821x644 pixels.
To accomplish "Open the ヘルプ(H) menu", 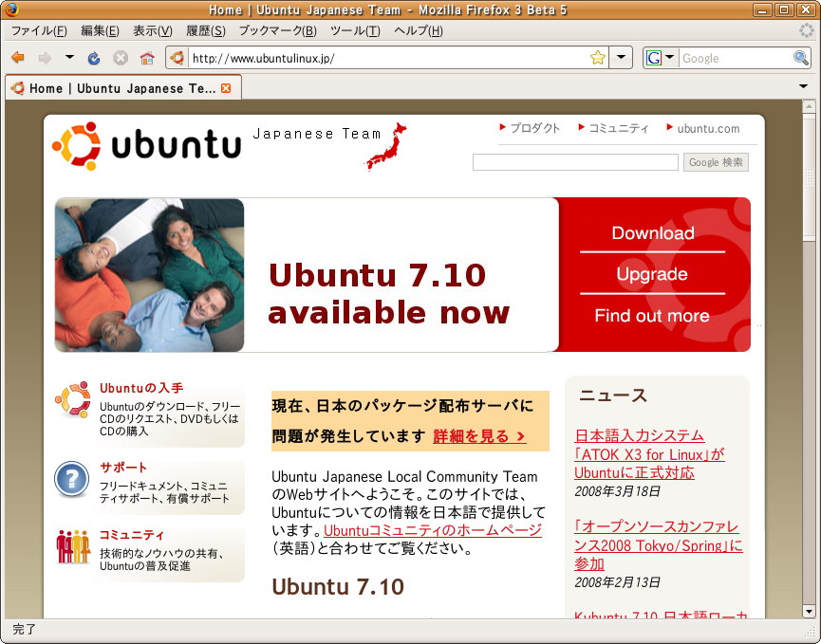I will point(419,31).
